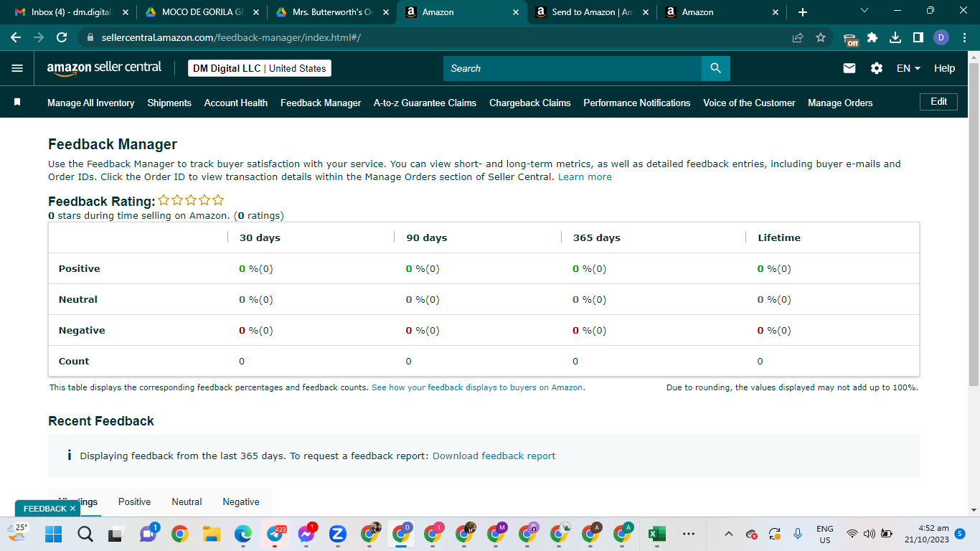
Task: Open Telegram from the taskbar
Action: [275, 534]
